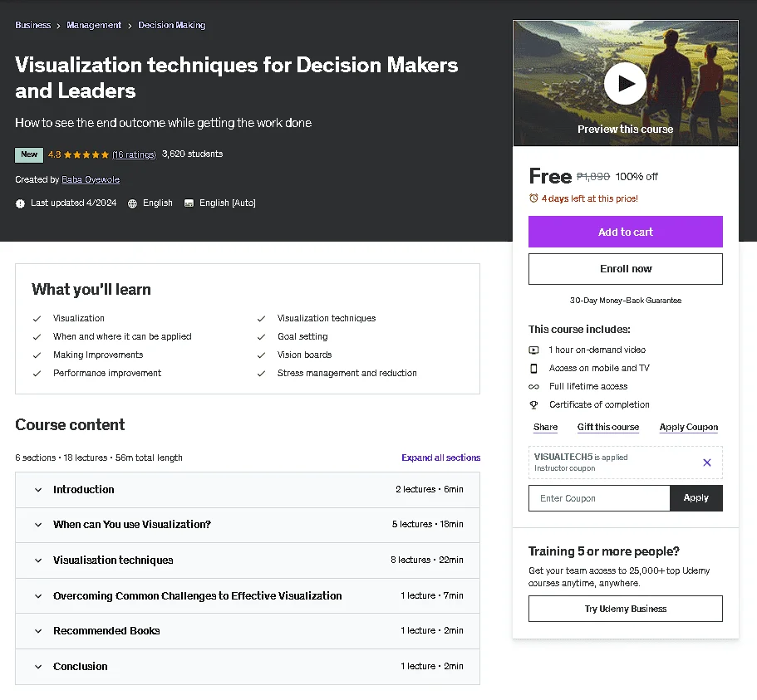Viewport: 757px width, 700px height.
Task: Click the English [Auto] captions label
Action: coord(228,203)
